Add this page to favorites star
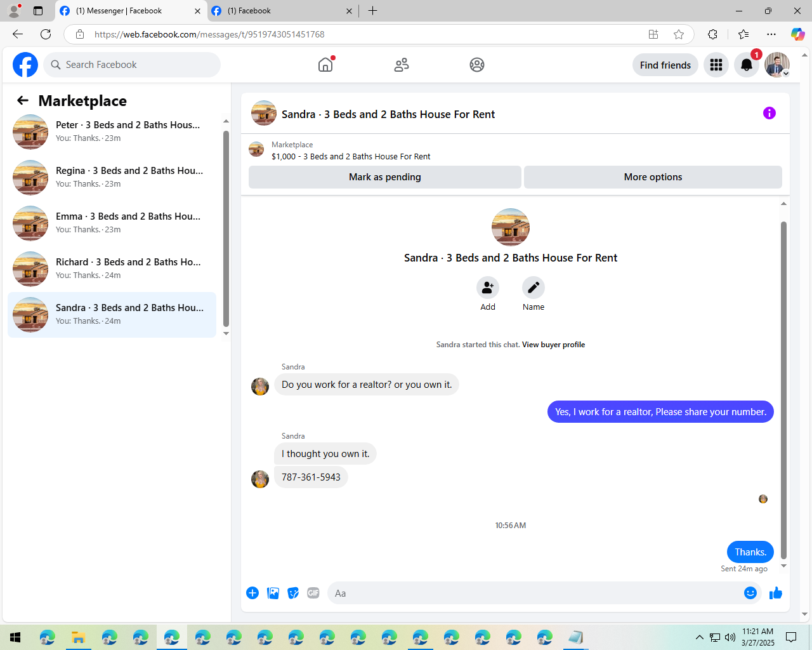812x650 pixels. pyautogui.click(x=679, y=34)
